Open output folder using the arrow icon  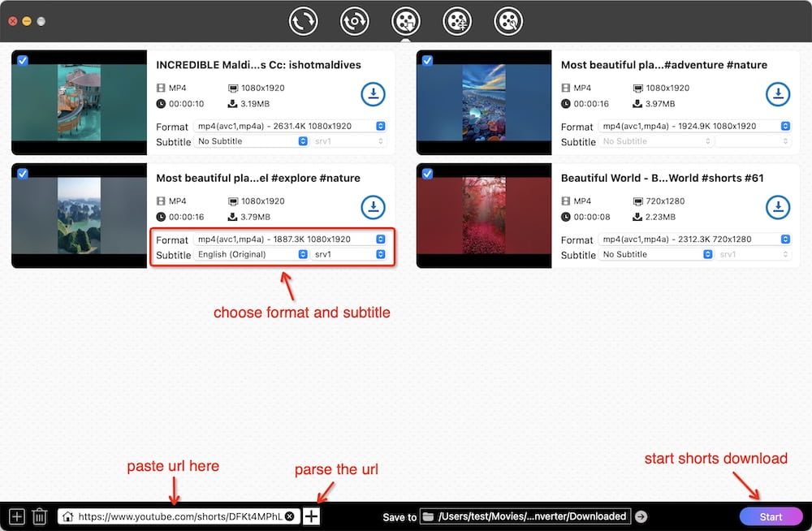641,516
